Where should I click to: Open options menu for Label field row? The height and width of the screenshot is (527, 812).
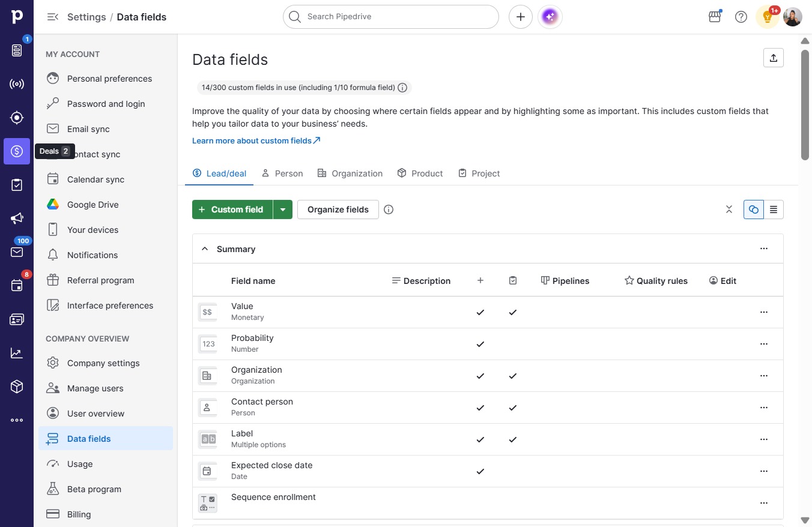pos(764,439)
